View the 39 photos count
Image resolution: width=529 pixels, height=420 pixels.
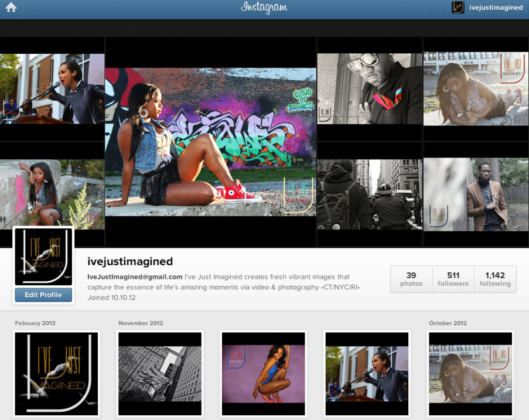click(x=411, y=279)
